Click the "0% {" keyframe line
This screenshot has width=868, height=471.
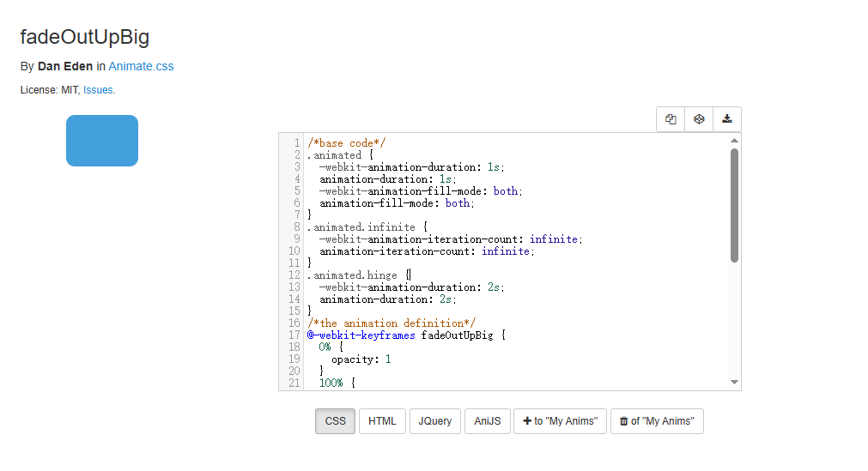point(331,347)
